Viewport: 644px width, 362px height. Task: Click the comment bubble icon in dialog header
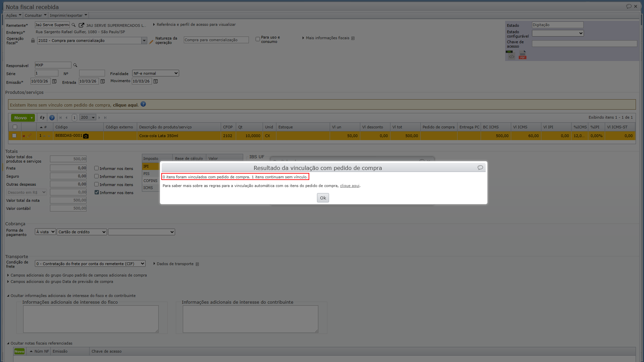[480, 168]
